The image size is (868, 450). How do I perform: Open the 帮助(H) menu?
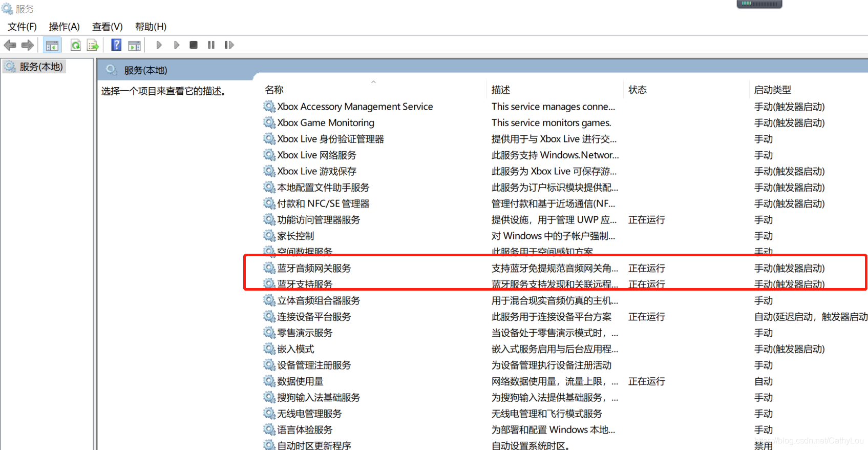[x=151, y=27]
